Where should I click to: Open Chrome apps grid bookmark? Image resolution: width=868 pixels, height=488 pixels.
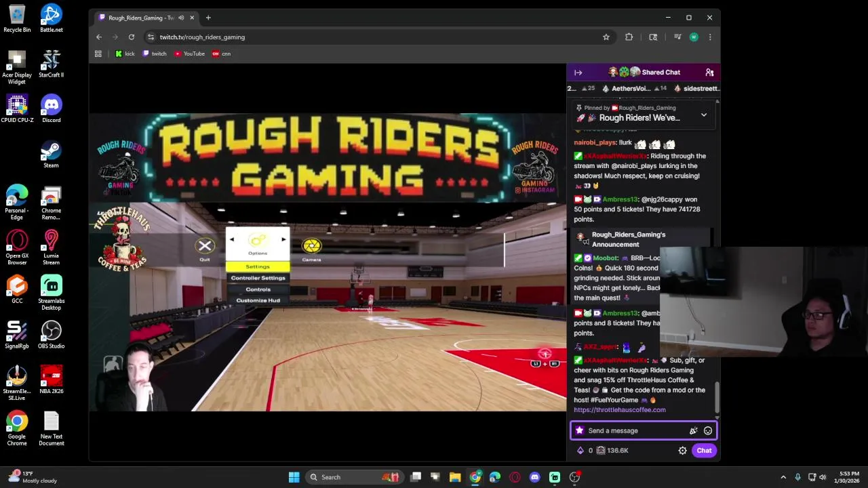98,54
